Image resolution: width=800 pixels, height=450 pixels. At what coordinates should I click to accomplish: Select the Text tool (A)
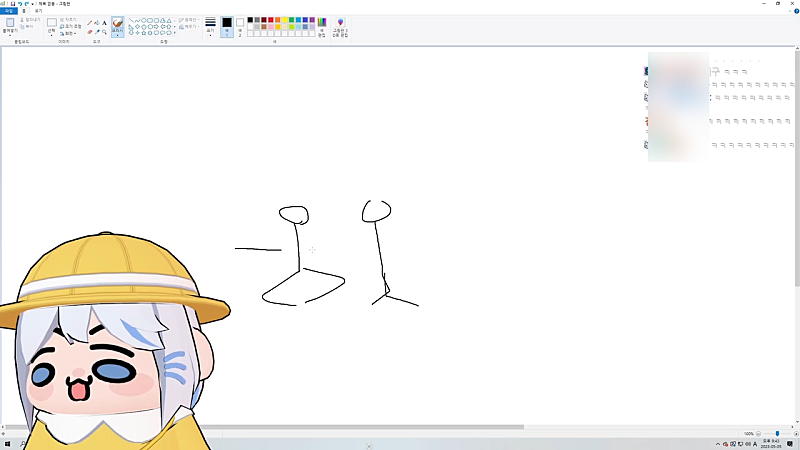click(104, 23)
